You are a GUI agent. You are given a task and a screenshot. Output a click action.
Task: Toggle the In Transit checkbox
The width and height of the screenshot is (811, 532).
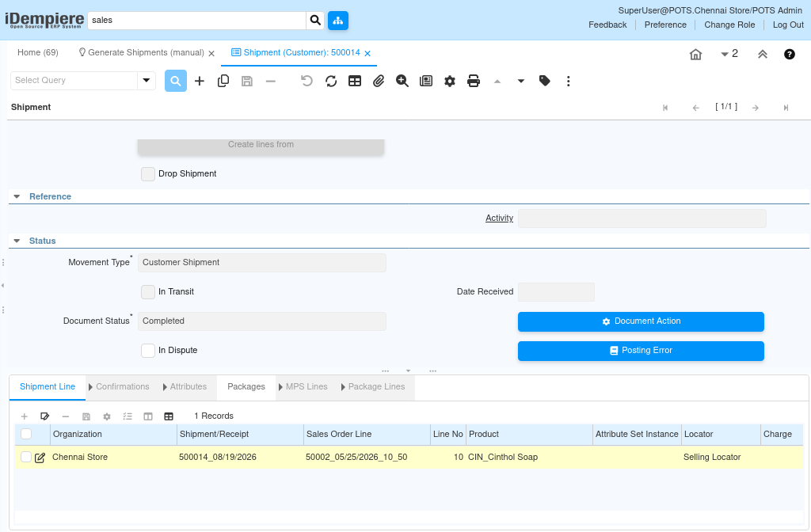[148, 291]
